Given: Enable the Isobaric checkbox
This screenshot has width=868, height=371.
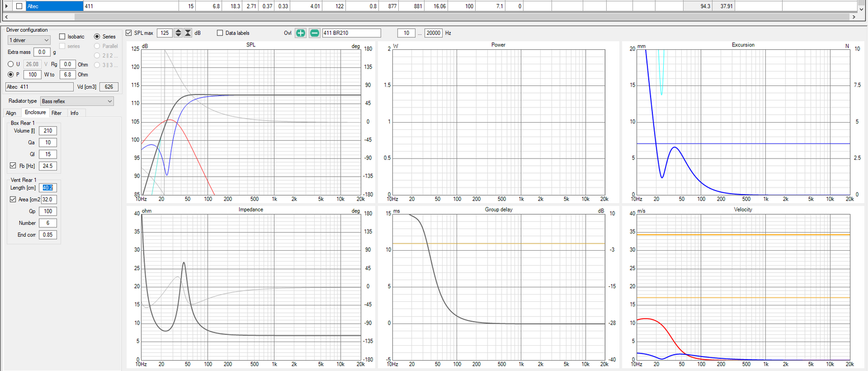Looking at the screenshot, I should (x=63, y=37).
